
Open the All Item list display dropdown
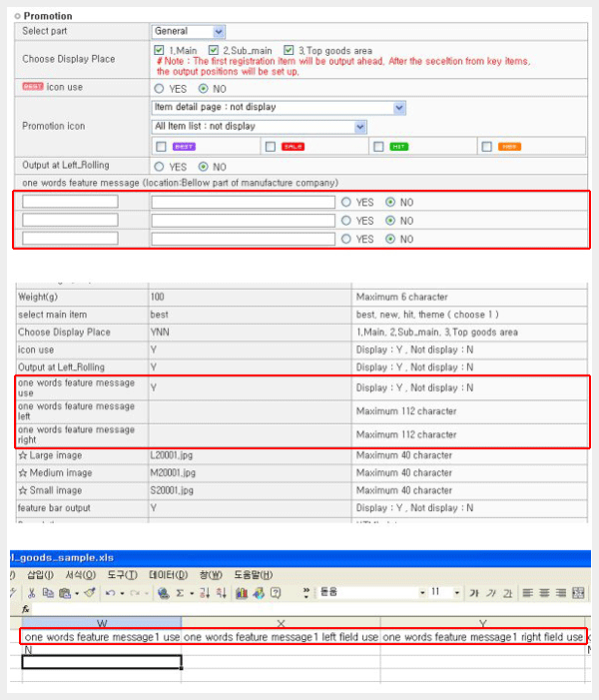[x=360, y=127]
